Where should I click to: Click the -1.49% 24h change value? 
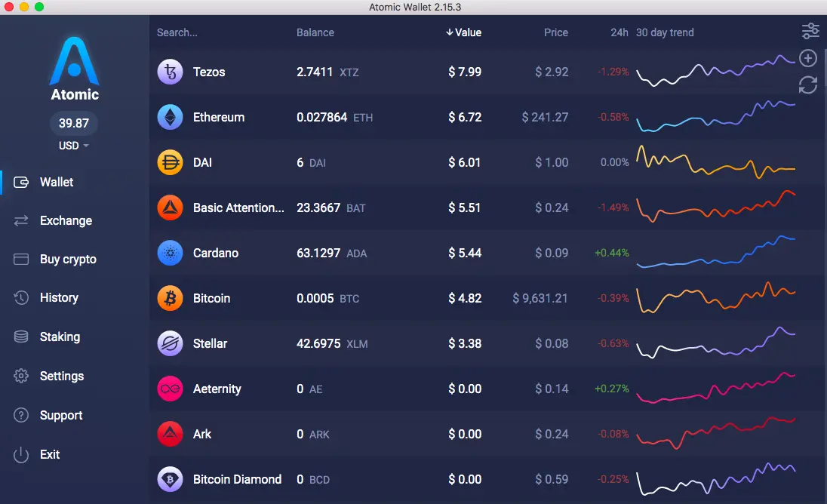click(613, 207)
